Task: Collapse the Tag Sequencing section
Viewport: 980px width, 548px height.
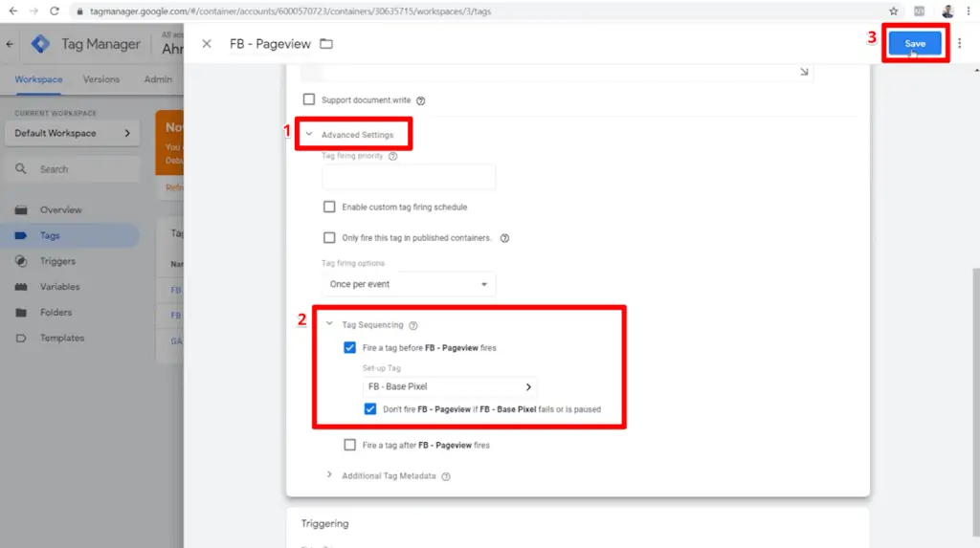Action: [x=329, y=323]
